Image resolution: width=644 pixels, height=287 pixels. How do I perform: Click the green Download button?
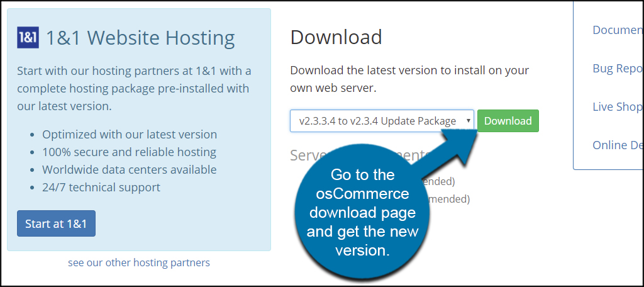point(508,121)
